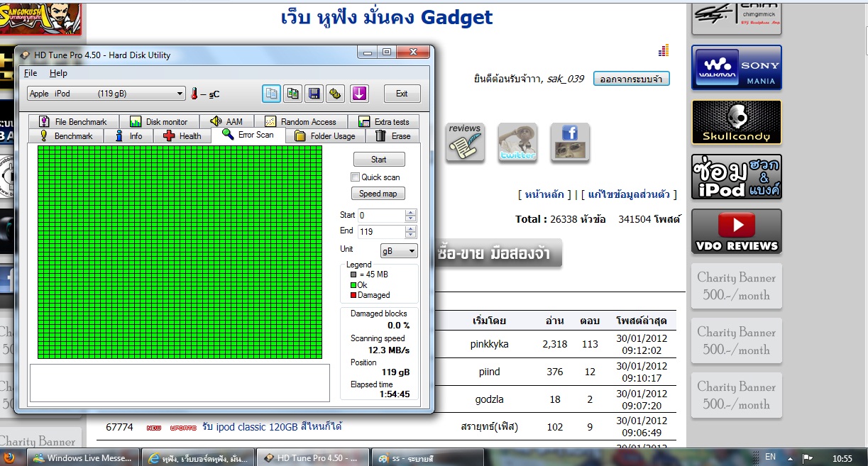The height and width of the screenshot is (466, 868).
Task: Enable the Quick scan checkbox
Action: (x=356, y=177)
